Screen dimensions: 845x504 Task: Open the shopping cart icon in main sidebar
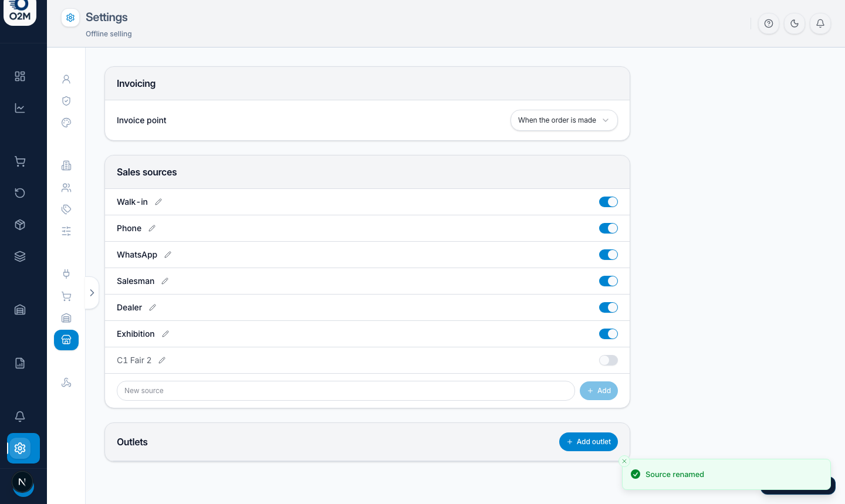[x=20, y=161]
